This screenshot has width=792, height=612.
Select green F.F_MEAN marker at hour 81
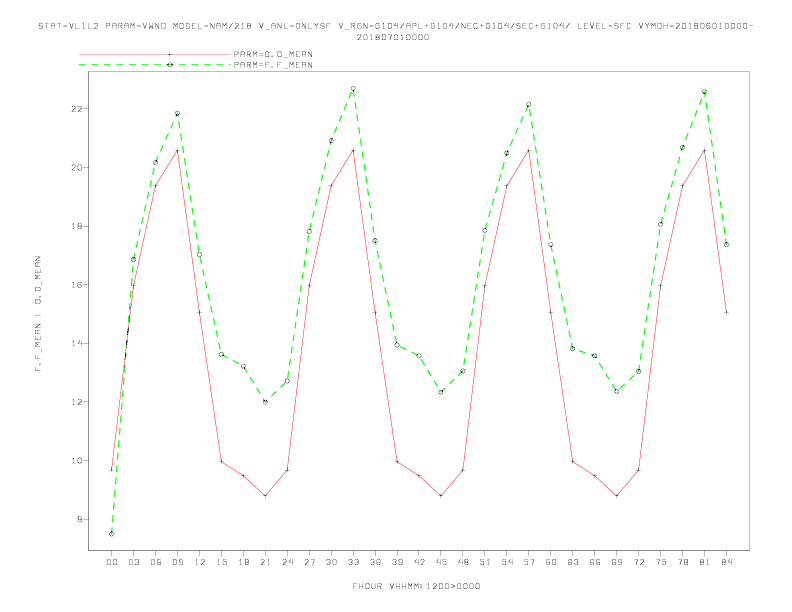click(x=705, y=92)
